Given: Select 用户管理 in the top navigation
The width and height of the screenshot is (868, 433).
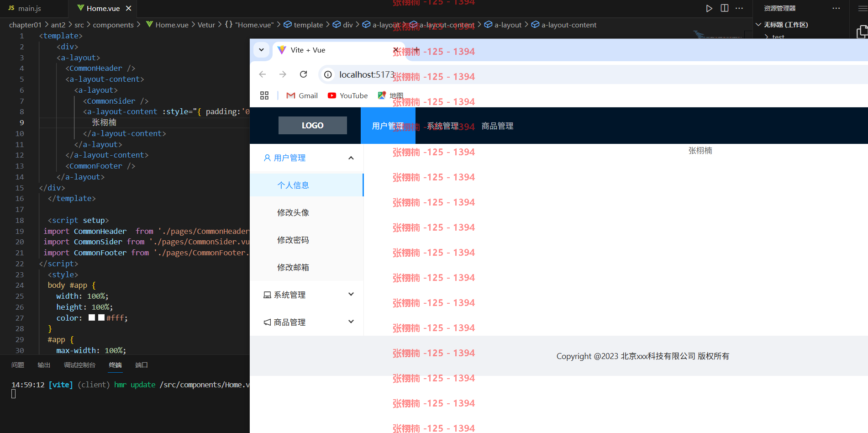Looking at the screenshot, I should tap(388, 126).
